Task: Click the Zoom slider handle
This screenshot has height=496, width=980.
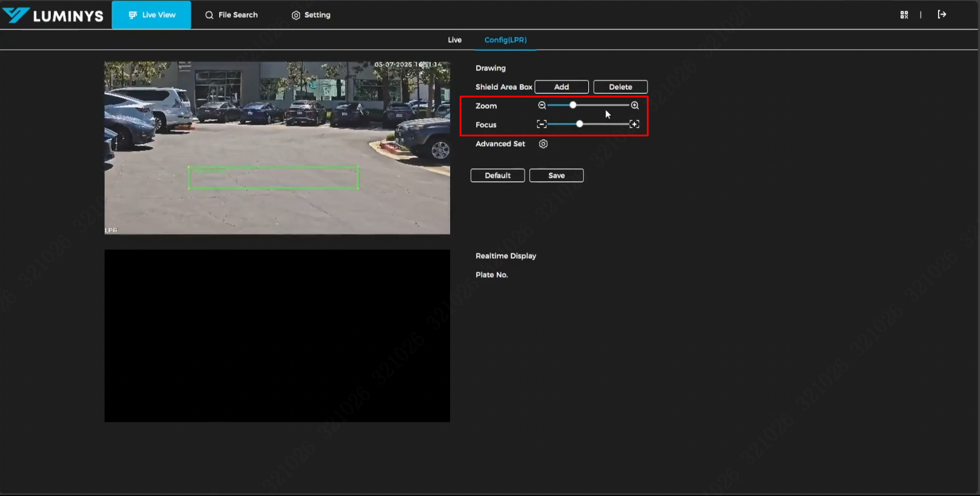Action: [x=572, y=105]
